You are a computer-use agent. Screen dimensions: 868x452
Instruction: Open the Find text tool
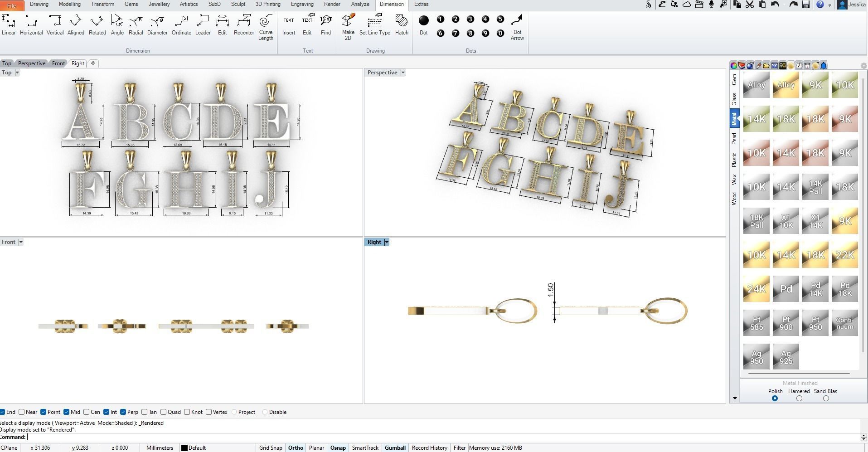pyautogui.click(x=326, y=25)
